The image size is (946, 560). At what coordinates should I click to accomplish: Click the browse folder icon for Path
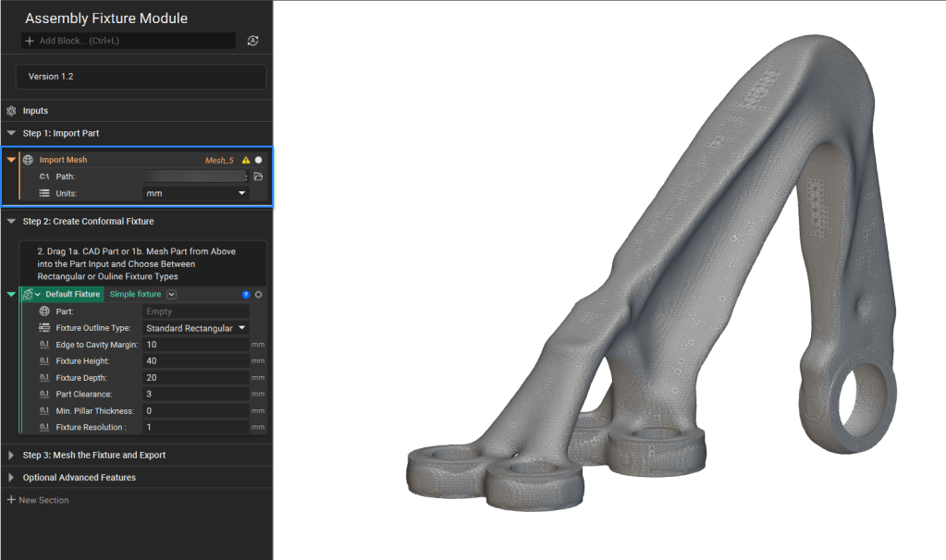click(x=258, y=177)
